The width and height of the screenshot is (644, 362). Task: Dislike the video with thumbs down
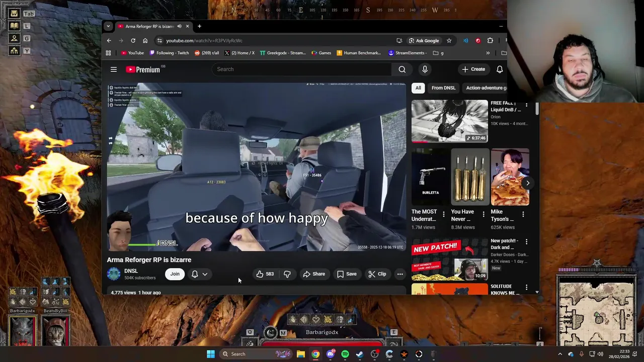point(287,274)
